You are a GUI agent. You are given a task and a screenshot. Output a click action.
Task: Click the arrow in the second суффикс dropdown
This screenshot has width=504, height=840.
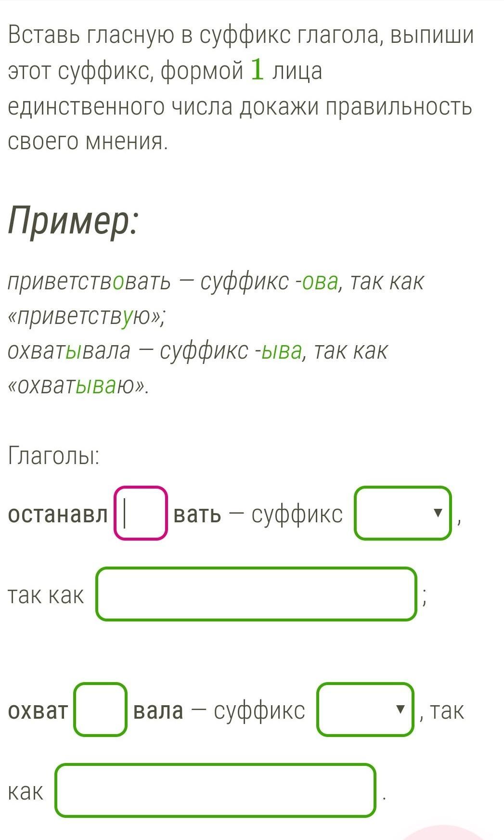[400, 709]
